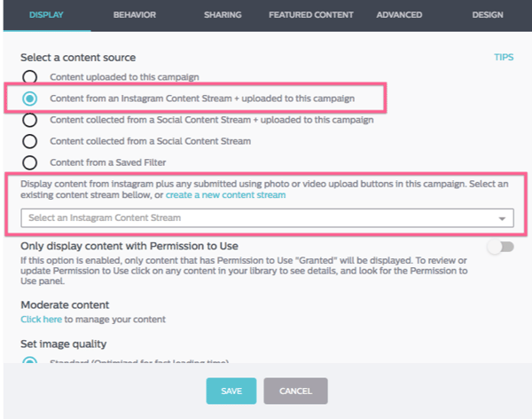Save the display settings

click(x=231, y=391)
